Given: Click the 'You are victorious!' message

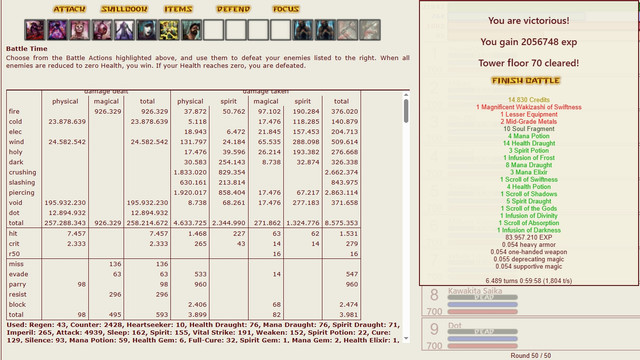Looking at the screenshot, I should point(529,20).
